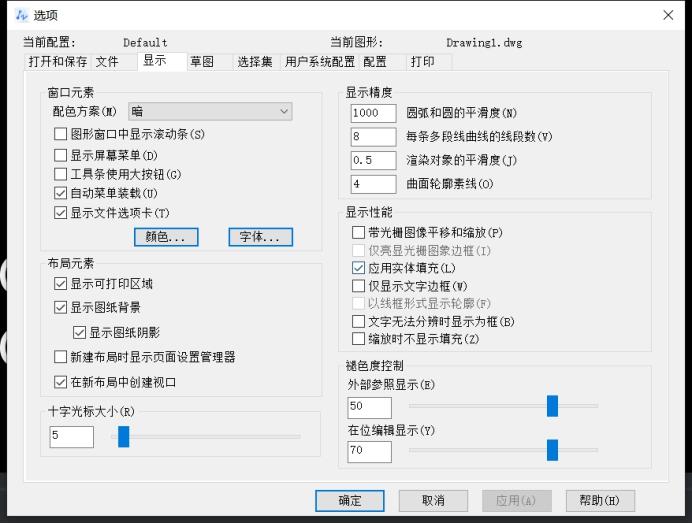This screenshot has width=692, height=524.
Task: Enable 缩放时不显示填充 checkbox
Action: [x=358, y=339]
